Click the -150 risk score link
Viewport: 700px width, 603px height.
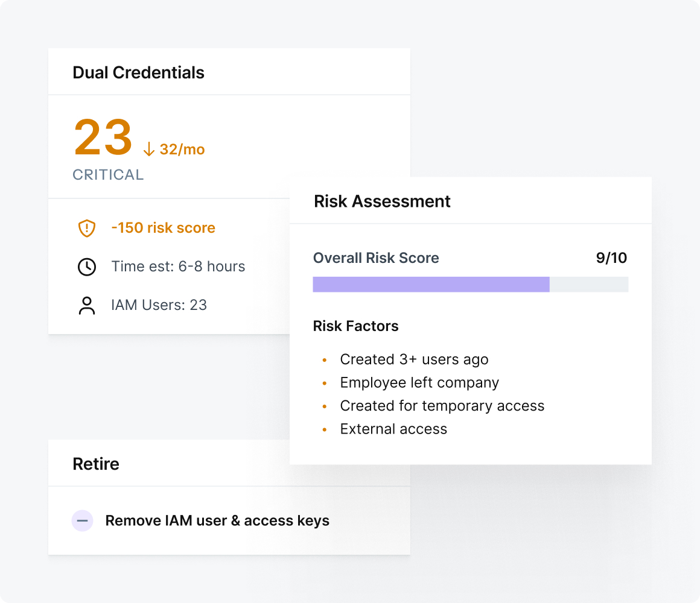click(163, 228)
